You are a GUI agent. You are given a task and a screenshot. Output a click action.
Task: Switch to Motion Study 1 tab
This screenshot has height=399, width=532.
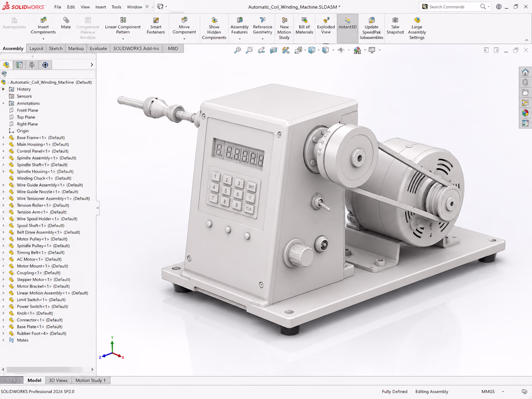point(90,380)
